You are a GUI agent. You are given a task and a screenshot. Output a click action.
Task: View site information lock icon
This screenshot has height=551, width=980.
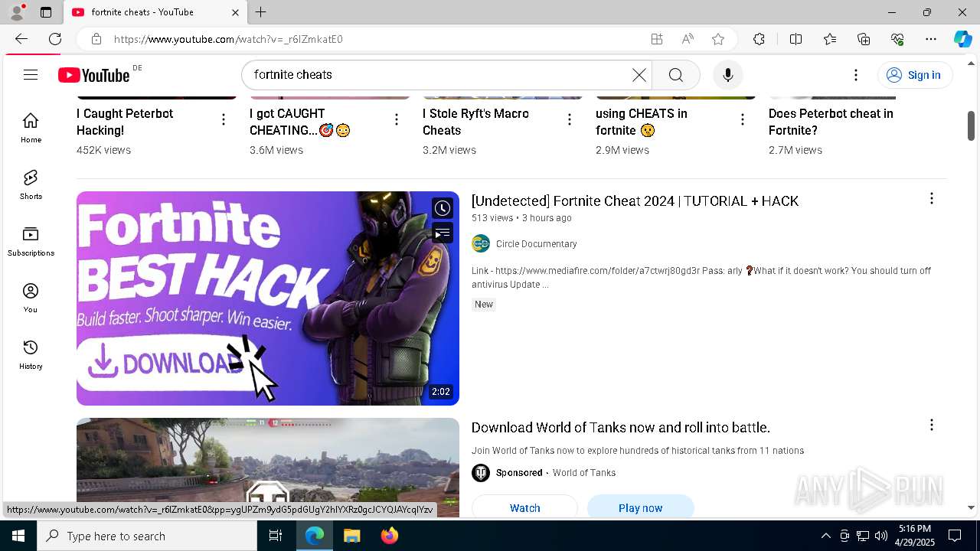point(96,39)
